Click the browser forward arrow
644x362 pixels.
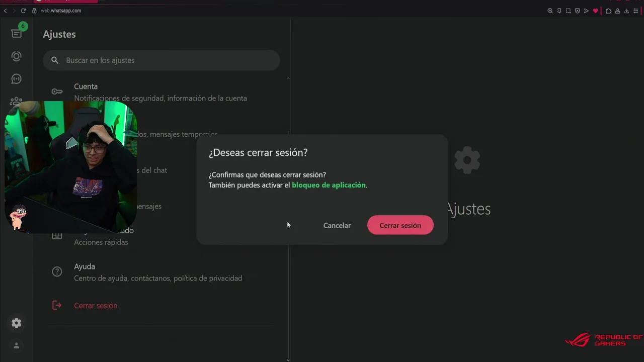point(14,11)
